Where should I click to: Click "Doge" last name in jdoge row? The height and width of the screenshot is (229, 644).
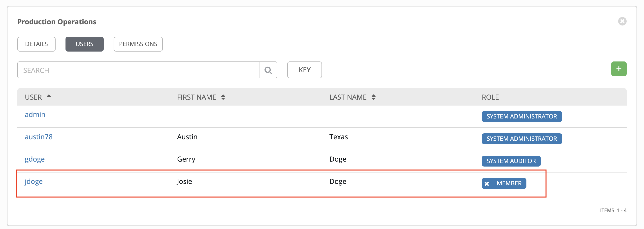338,182
